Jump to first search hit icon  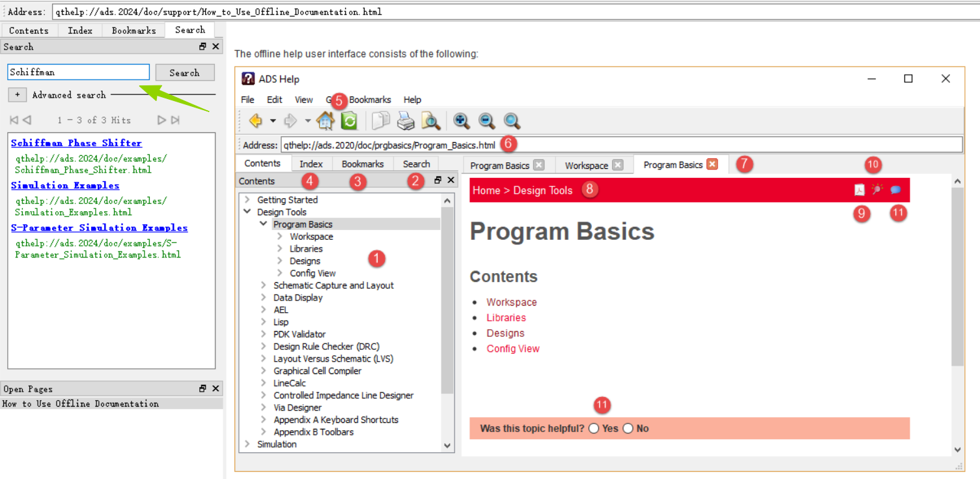pos(14,120)
